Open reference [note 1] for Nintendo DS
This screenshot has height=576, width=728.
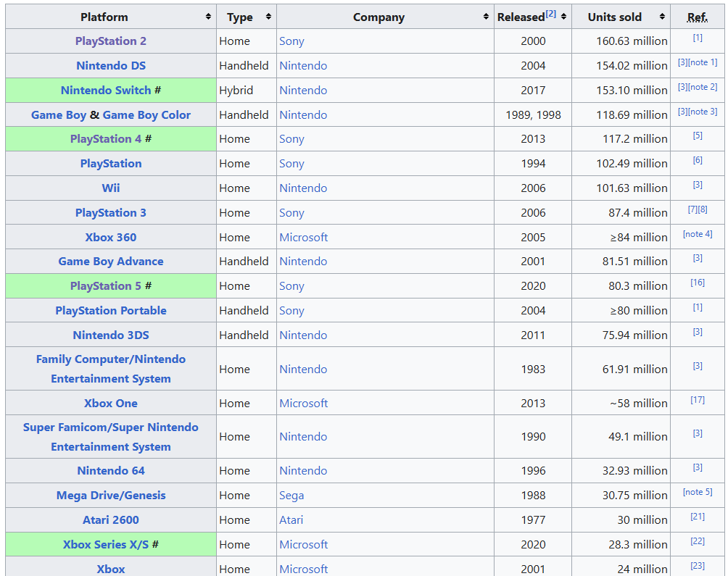coord(703,63)
